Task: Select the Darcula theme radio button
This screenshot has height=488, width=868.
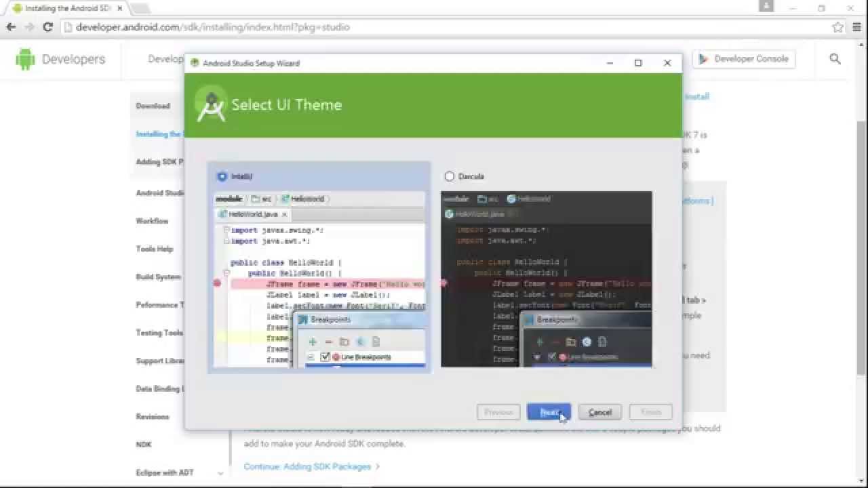Action: point(449,176)
